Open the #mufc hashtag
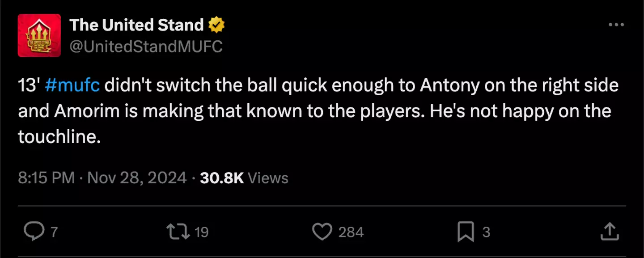This screenshot has width=644, height=258. [72, 85]
